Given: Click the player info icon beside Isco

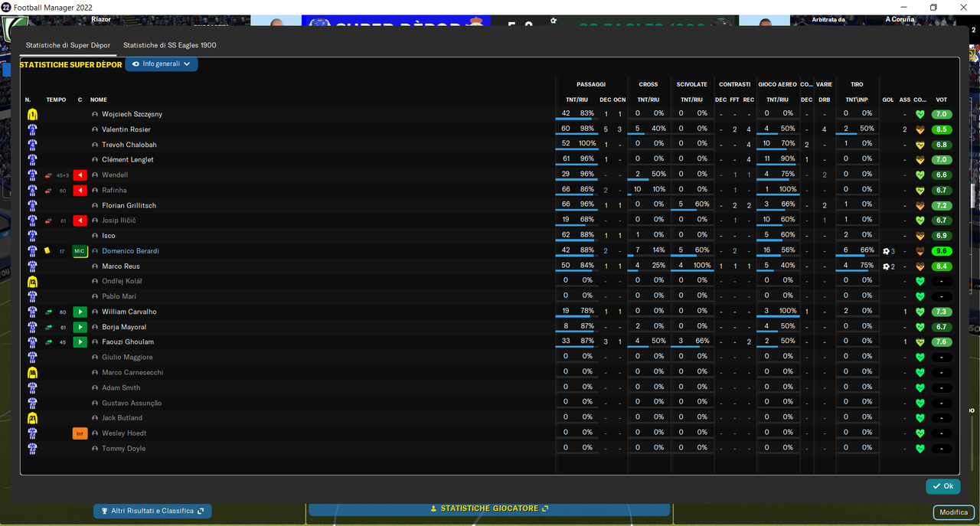Looking at the screenshot, I should click(x=95, y=236).
